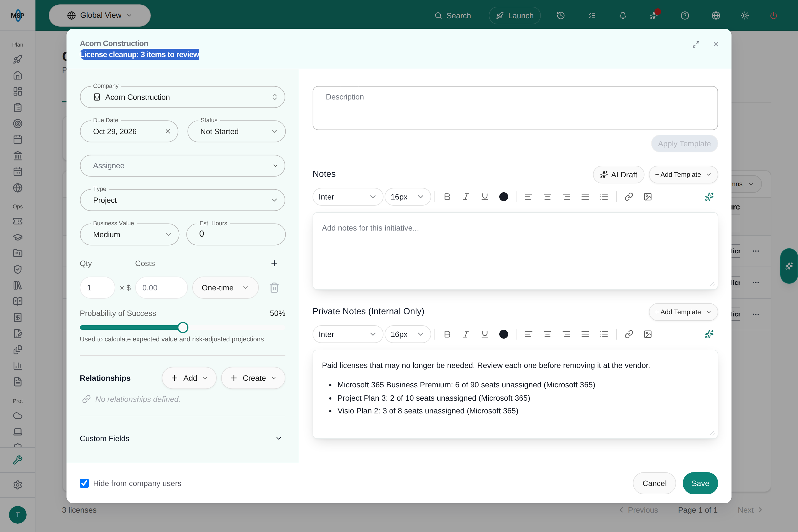
Task: Apply bullet list in Private Notes toolbar
Action: click(604, 334)
